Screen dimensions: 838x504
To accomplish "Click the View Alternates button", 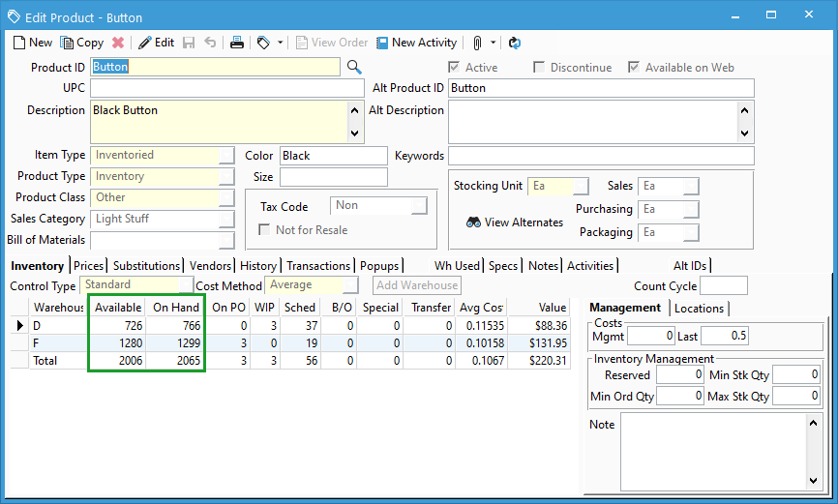I will point(514,222).
